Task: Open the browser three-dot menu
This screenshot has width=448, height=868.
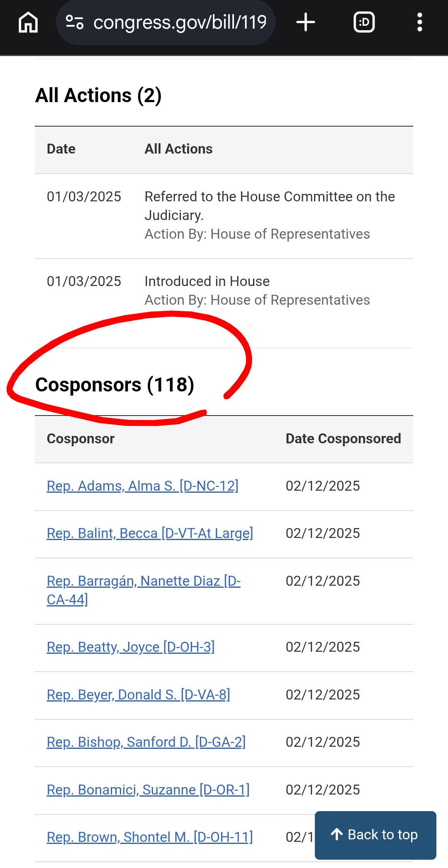Action: (420, 22)
